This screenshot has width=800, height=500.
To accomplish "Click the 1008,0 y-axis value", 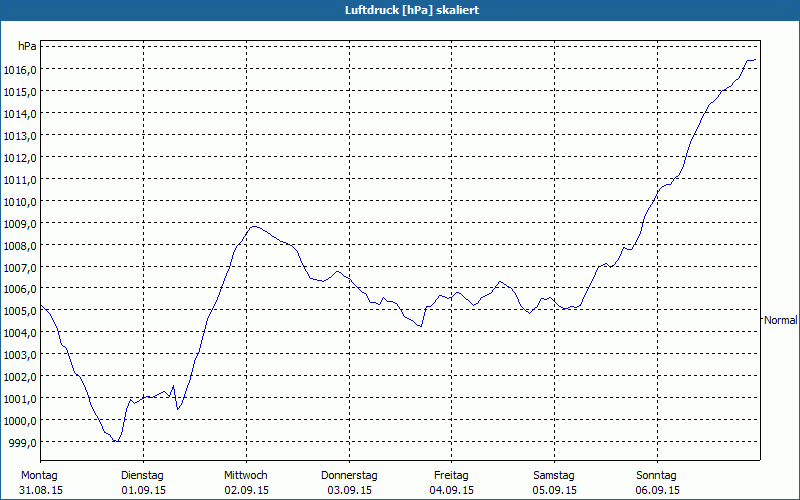I will click(20, 245).
